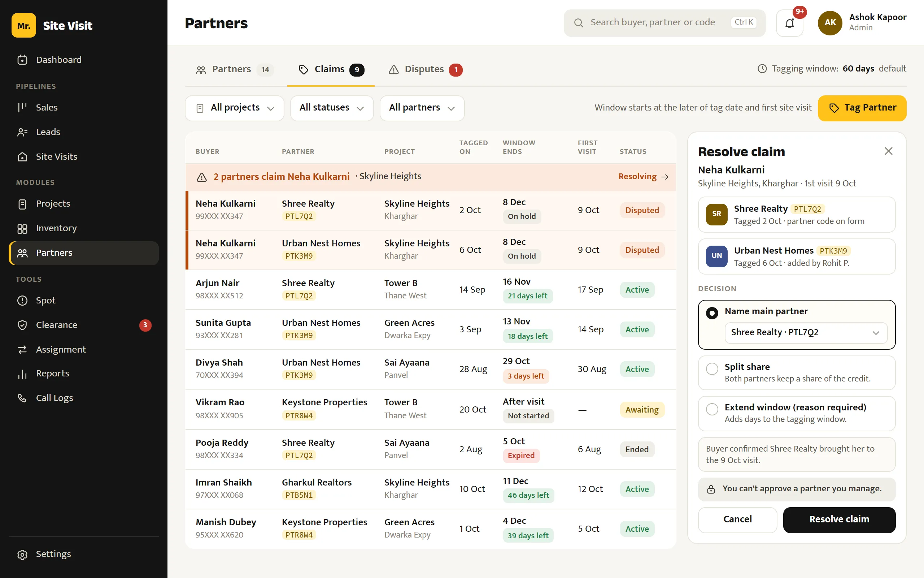Select the Shree Realty PTL7Q2 claim card
This screenshot has width=924, height=578.
click(x=797, y=215)
